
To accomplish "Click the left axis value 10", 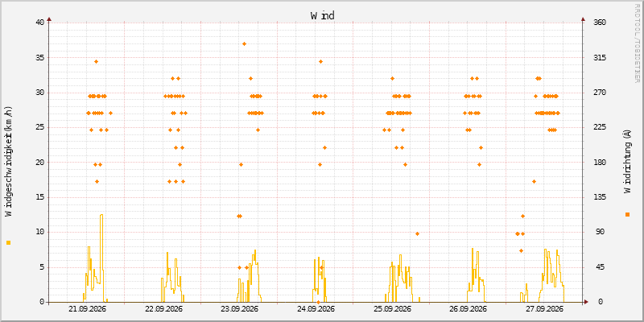I will pyautogui.click(x=39, y=232).
